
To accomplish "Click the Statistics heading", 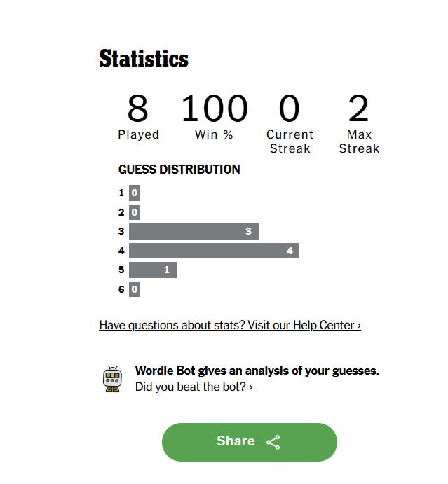I will click(x=144, y=58).
